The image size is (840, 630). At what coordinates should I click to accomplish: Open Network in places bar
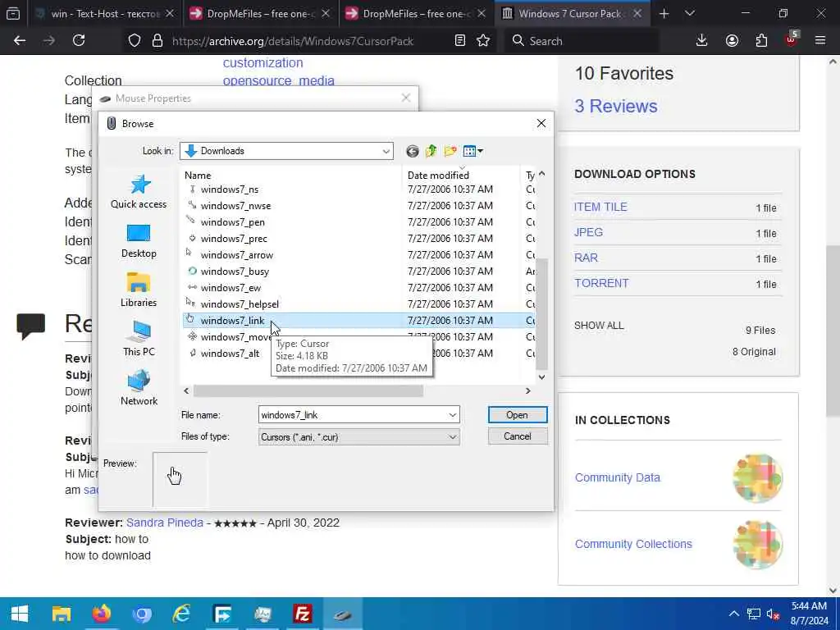(139, 389)
